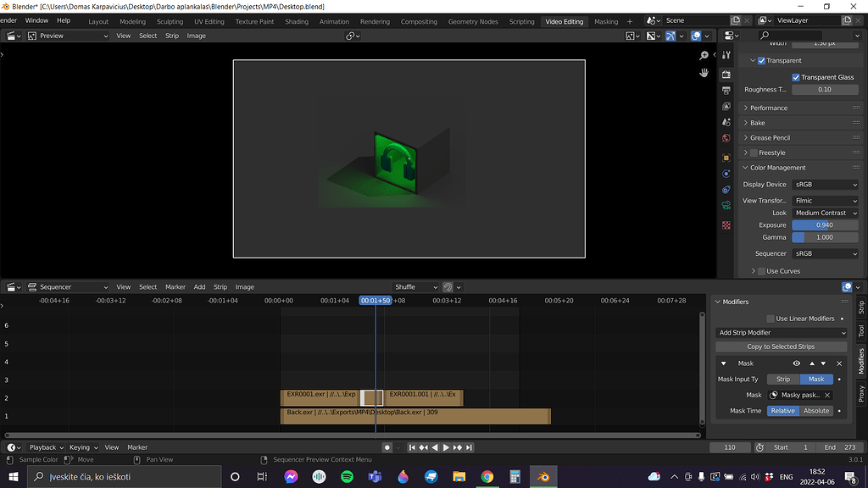
Task: Open the Tool properties tab icon
Action: (726, 55)
